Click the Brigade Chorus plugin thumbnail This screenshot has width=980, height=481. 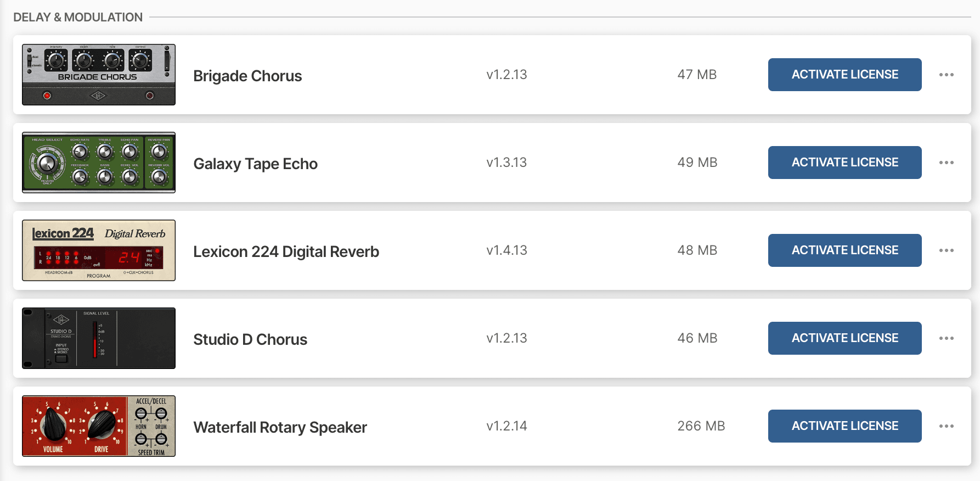coord(99,75)
